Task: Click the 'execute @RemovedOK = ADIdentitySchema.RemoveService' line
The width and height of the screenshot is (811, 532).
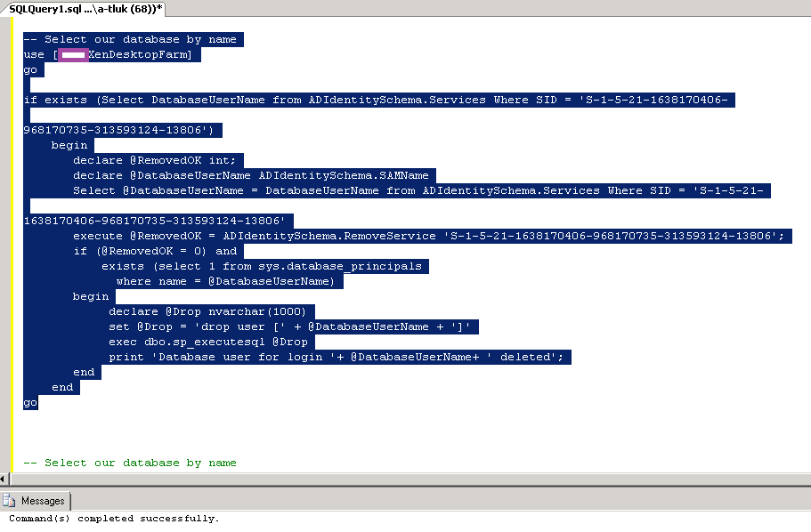Action: pos(428,237)
